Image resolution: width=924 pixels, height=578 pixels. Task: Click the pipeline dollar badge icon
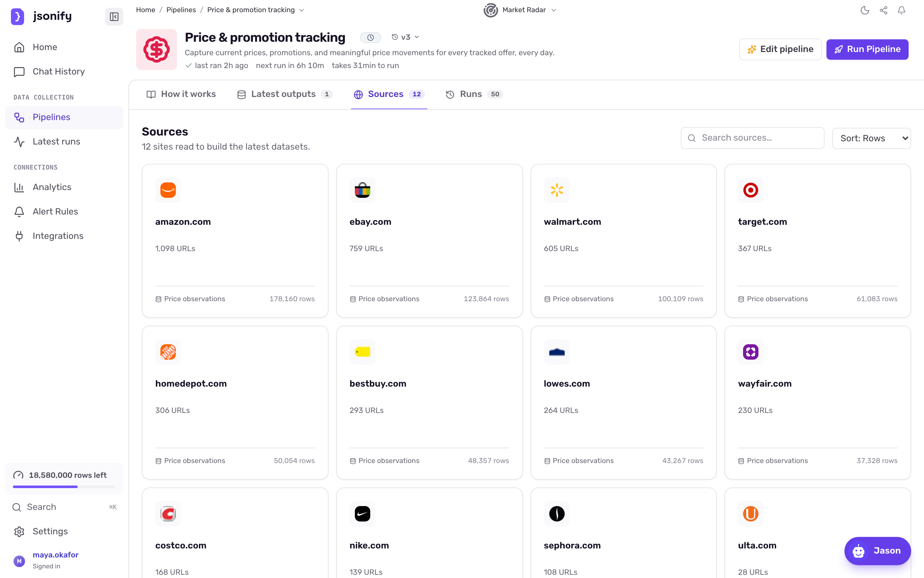pos(157,49)
